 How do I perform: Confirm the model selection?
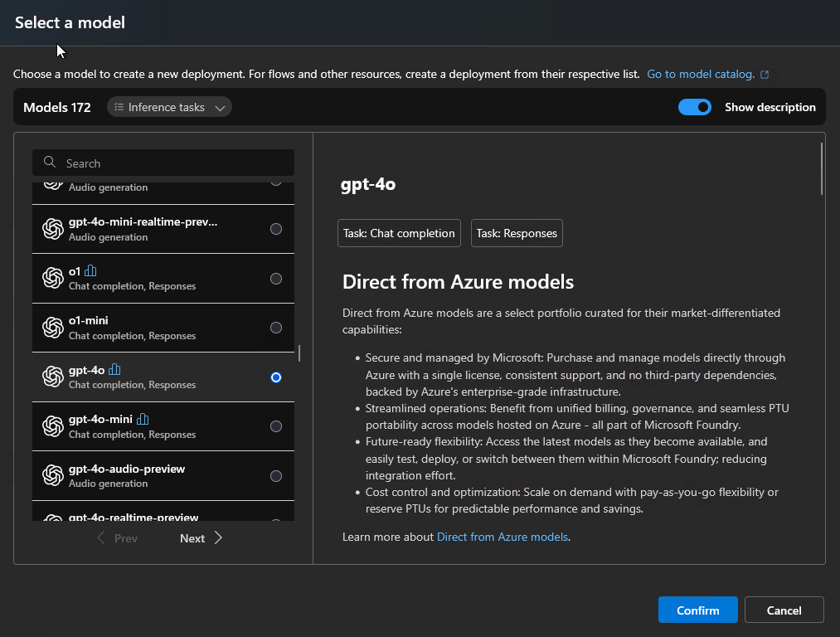[x=697, y=610]
